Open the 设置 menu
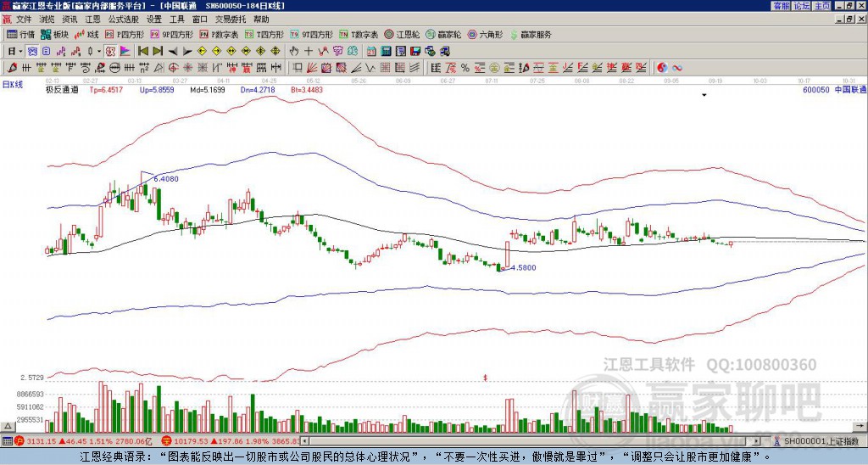 tap(154, 20)
